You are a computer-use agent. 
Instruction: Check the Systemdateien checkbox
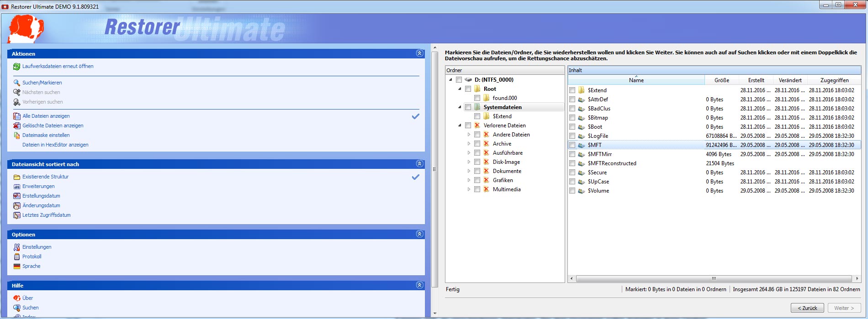468,107
